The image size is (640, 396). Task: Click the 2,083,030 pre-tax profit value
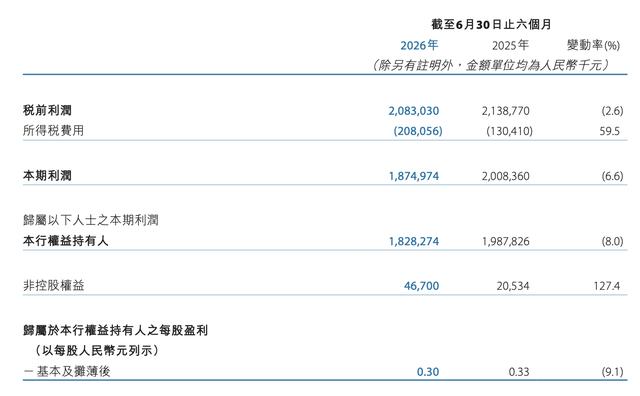click(413, 111)
